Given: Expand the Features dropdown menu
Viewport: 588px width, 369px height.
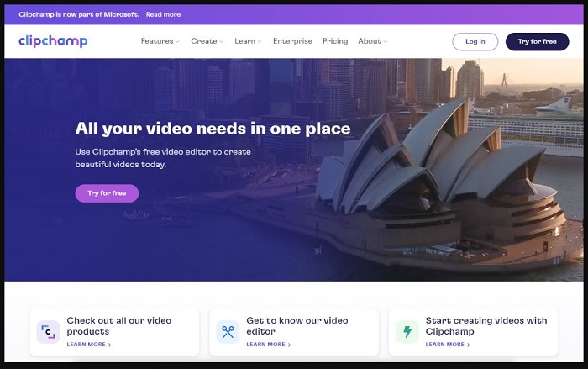Looking at the screenshot, I should click(160, 41).
